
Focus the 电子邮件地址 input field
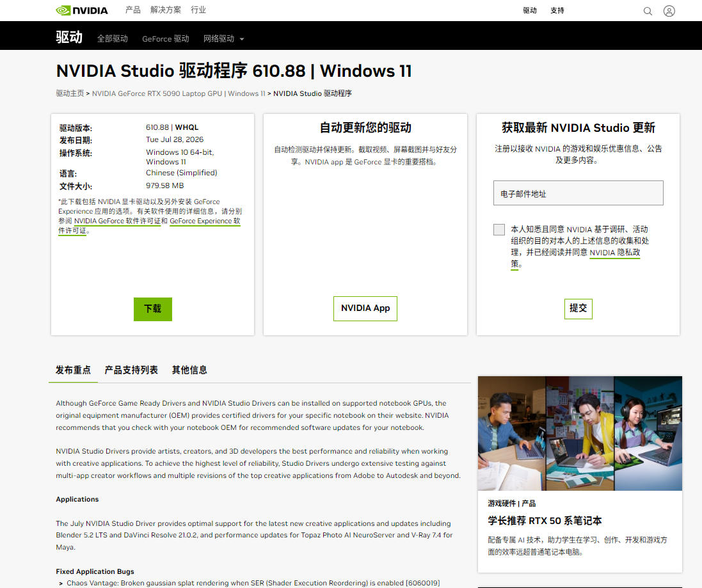pyautogui.click(x=578, y=193)
